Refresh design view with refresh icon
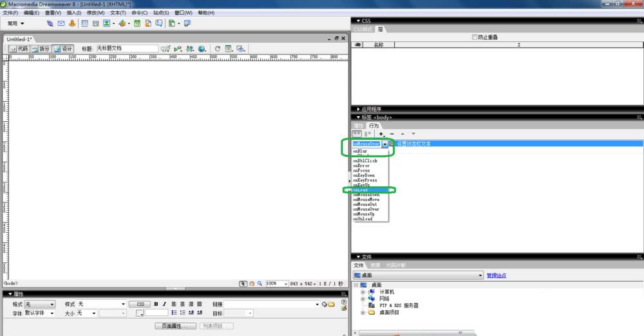 point(218,48)
